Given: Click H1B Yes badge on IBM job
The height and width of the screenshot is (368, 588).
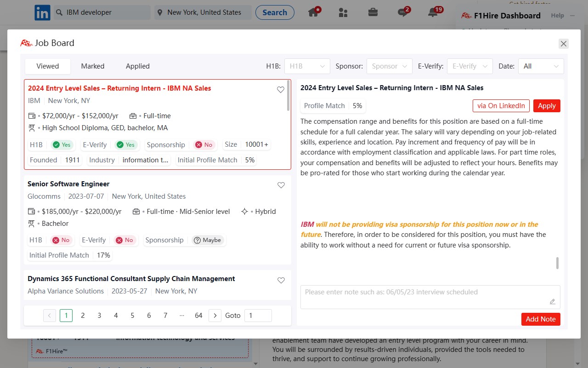Looking at the screenshot, I should pos(62,145).
